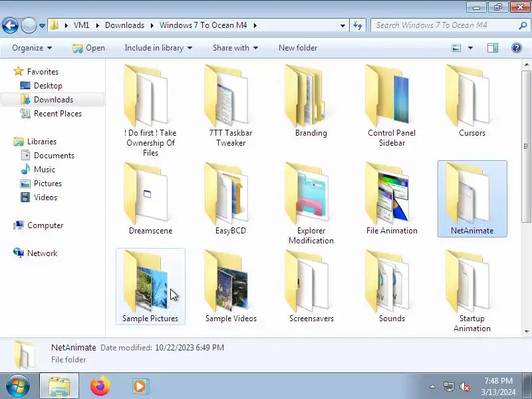This screenshot has height=399, width=532.
Task: Open Windows Media Player from taskbar
Action: coord(140,386)
